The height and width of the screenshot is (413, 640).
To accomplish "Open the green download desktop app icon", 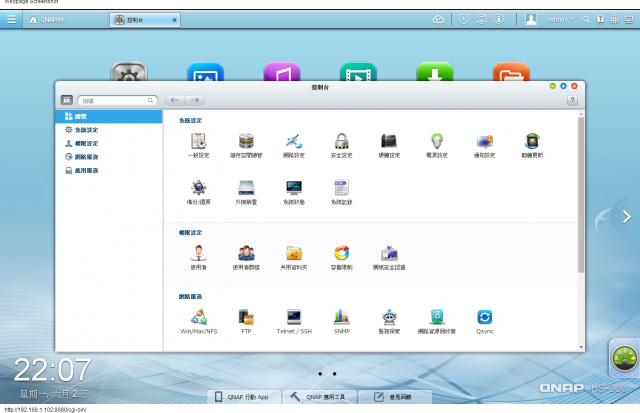I will tap(435, 72).
